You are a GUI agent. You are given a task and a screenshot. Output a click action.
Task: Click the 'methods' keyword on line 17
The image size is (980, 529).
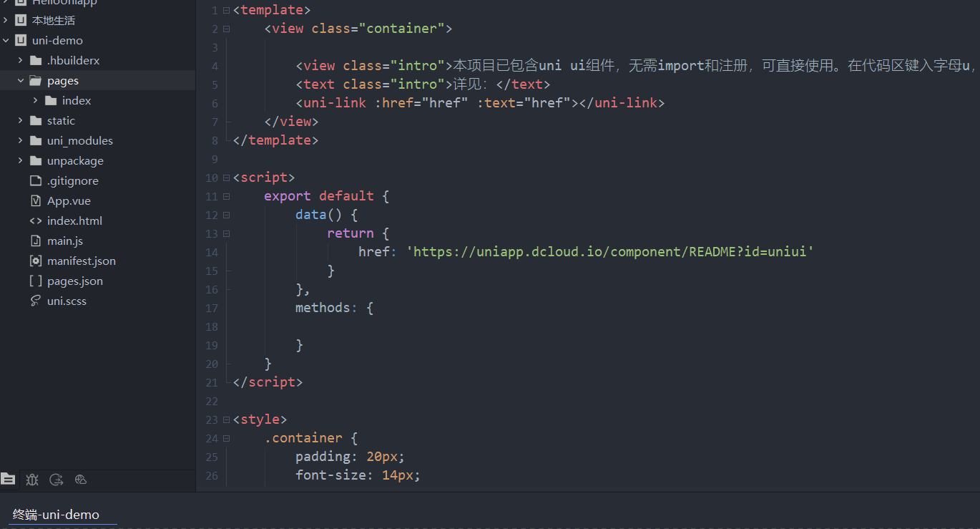[323, 308]
